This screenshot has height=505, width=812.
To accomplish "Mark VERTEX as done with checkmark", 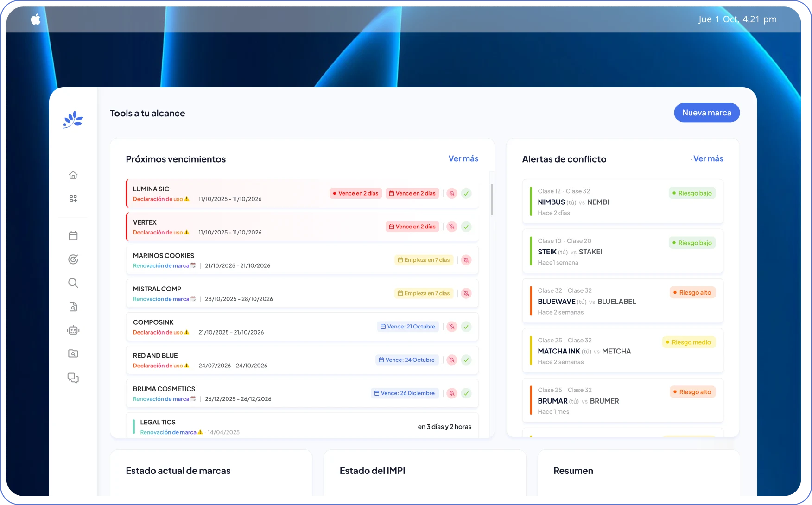I will pyautogui.click(x=466, y=227).
